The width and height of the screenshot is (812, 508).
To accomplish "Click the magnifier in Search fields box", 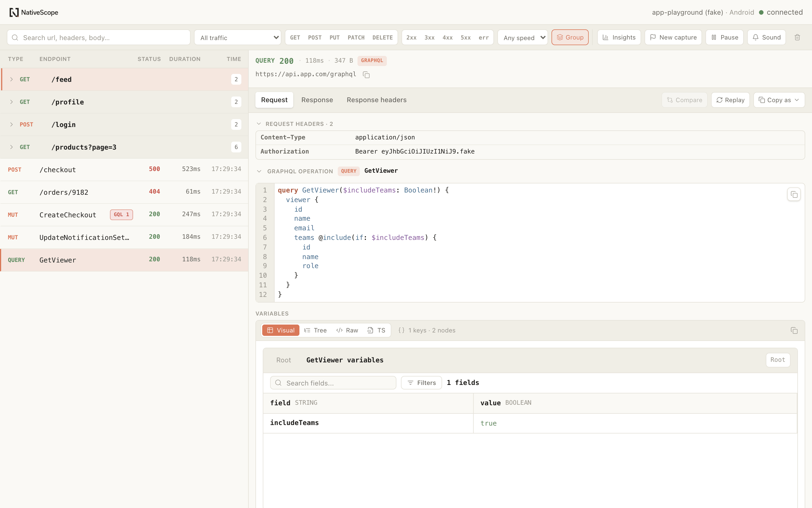I will [x=278, y=383].
